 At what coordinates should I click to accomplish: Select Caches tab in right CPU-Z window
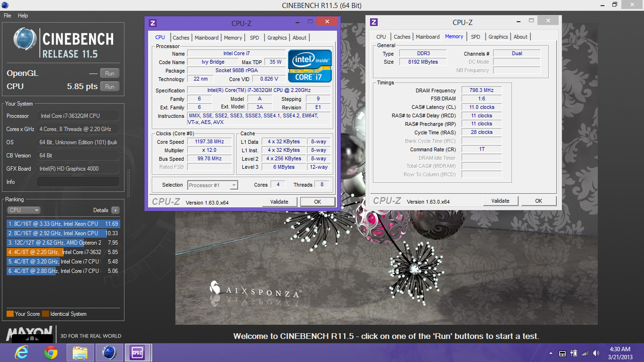tap(402, 37)
